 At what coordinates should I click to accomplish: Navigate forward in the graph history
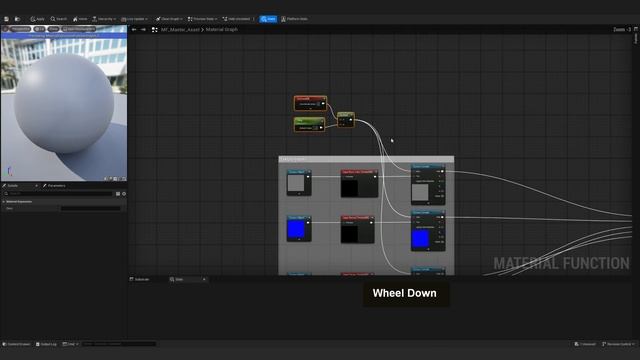coord(143,29)
